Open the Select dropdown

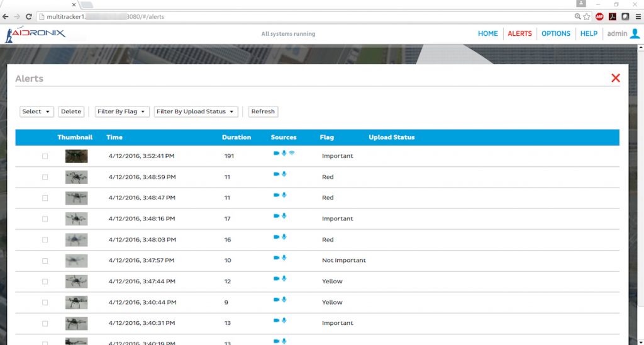click(36, 111)
